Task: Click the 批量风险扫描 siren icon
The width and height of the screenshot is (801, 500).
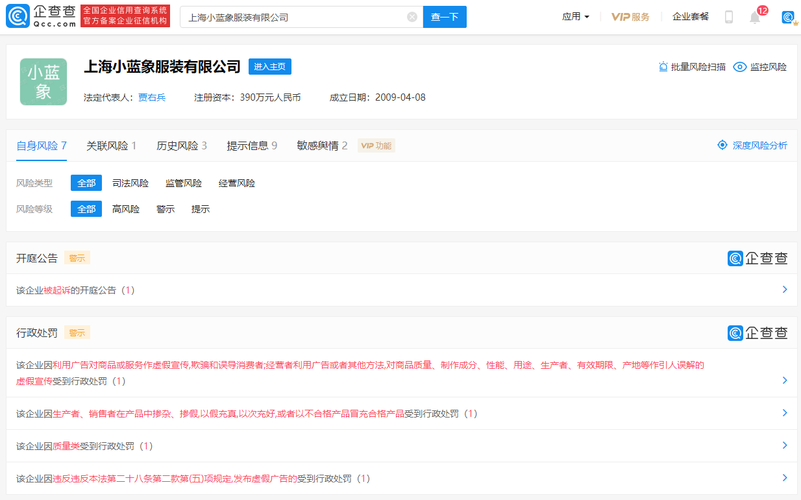Action: [x=663, y=67]
